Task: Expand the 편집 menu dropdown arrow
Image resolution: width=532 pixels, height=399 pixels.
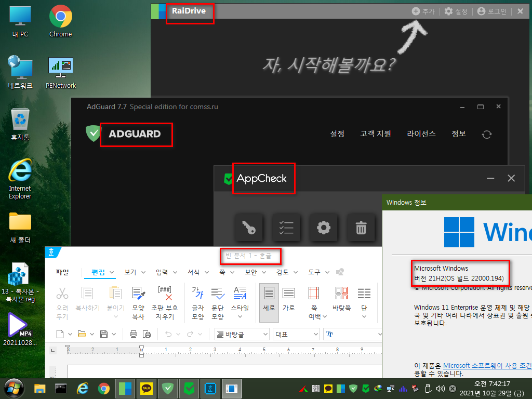Action: (112, 272)
